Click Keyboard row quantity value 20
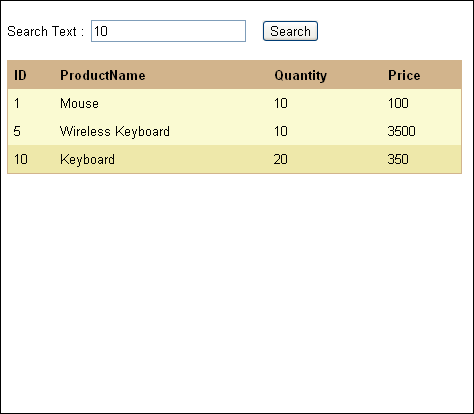 click(281, 159)
